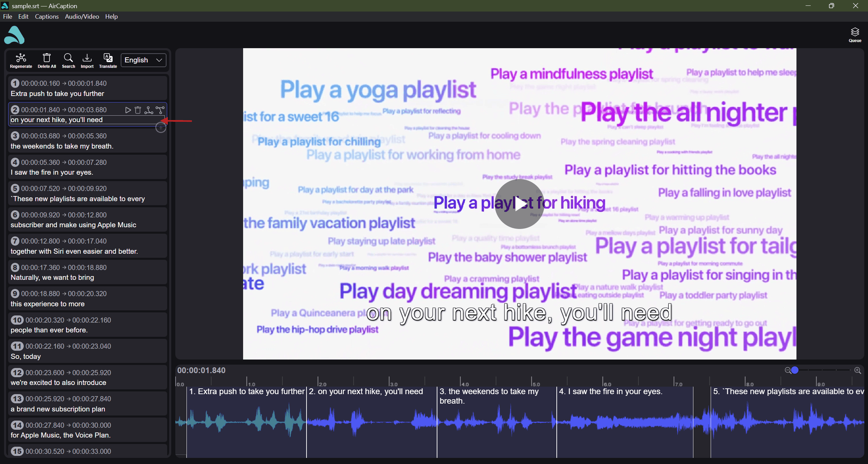
Task: Click timeline segment '3. the weekends to take my breath'
Action: click(497, 422)
